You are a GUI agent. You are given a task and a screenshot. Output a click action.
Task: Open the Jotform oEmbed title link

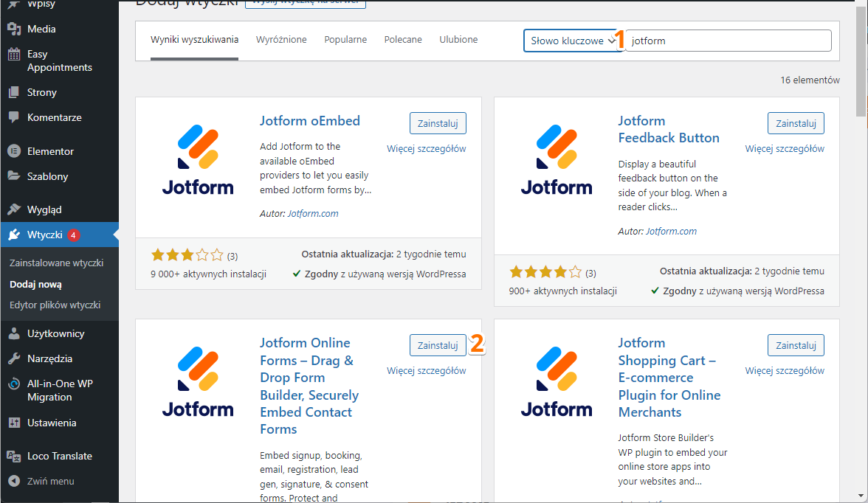[x=310, y=121]
